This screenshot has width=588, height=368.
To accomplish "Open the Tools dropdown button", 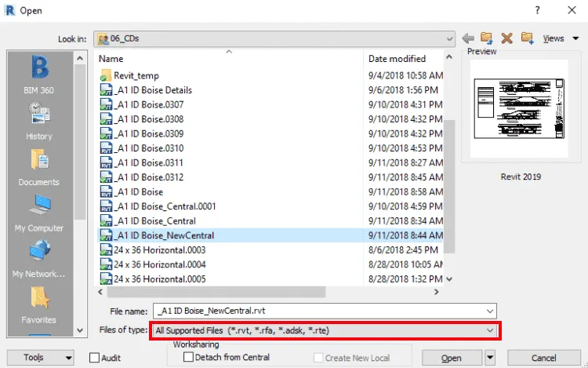I will click(x=41, y=358).
